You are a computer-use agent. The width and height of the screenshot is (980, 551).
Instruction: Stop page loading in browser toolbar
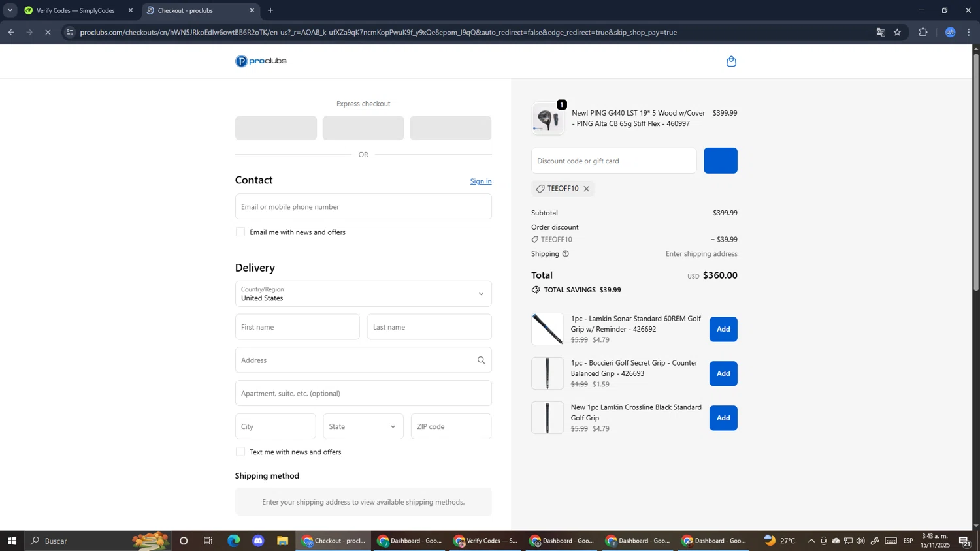[x=48, y=32]
